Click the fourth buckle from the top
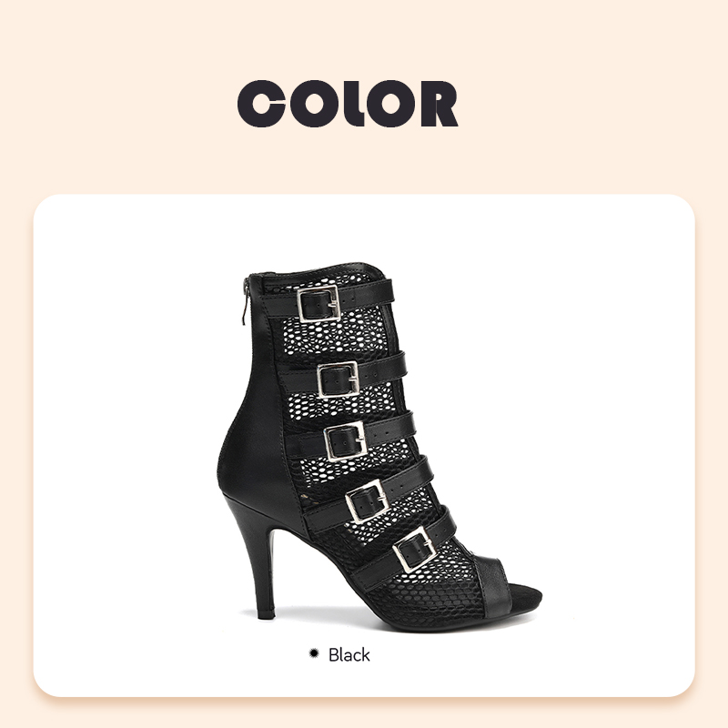 (x=367, y=501)
